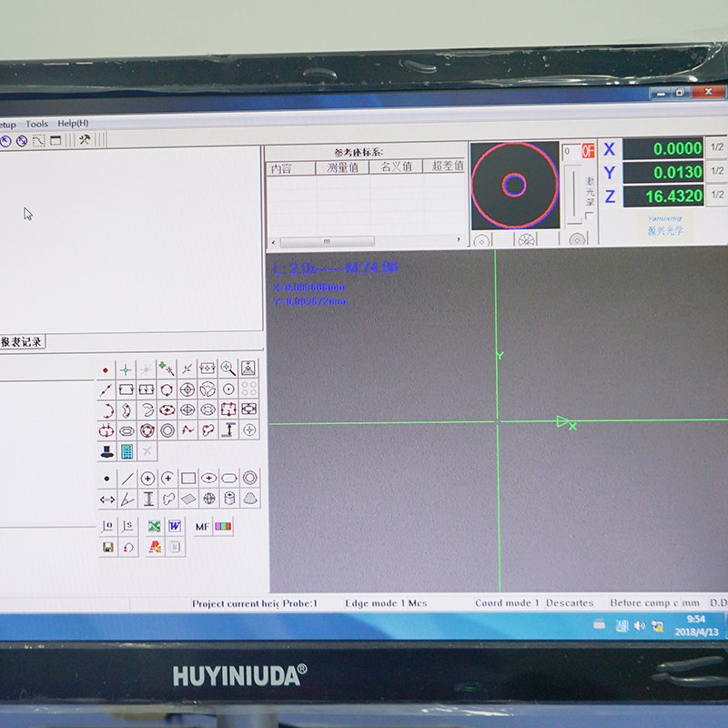Click the floppy disk save icon

click(108, 548)
